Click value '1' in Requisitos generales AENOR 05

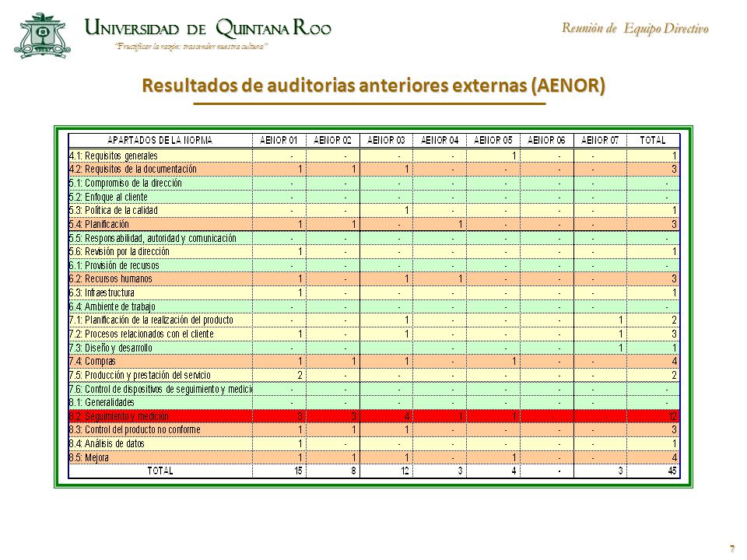tap(514, 156)
